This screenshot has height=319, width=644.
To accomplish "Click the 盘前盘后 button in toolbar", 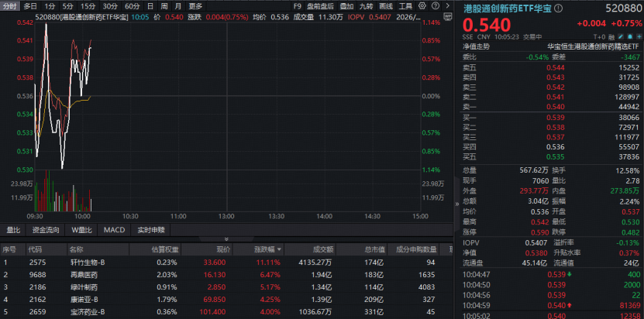I will click(321, 6).
